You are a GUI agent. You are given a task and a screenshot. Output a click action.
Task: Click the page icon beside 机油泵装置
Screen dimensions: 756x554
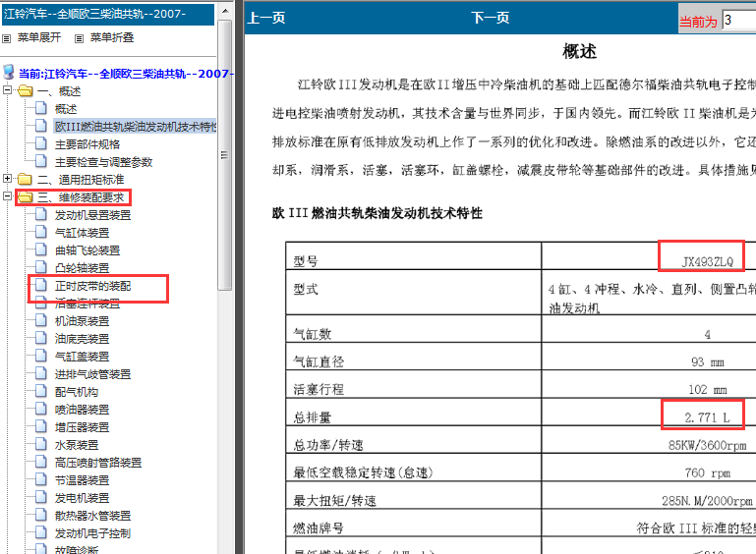coord(41,321)
